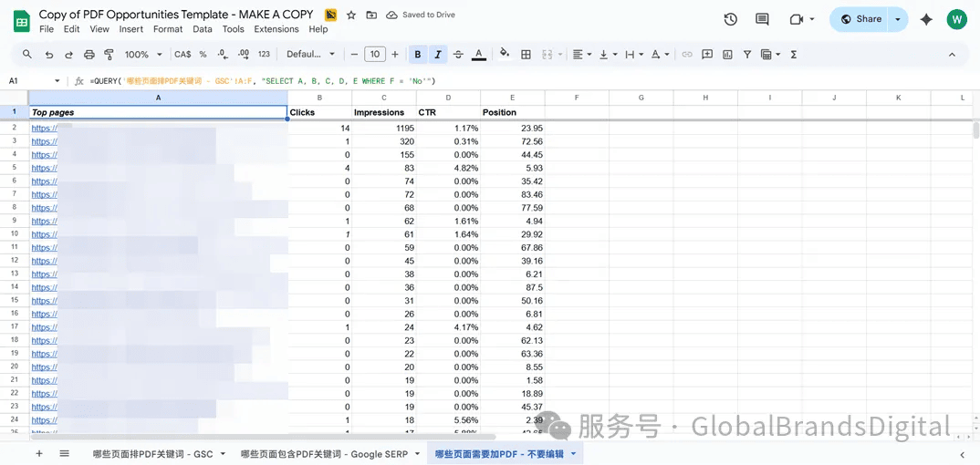Click cell with value 1195

coord(384,128)
